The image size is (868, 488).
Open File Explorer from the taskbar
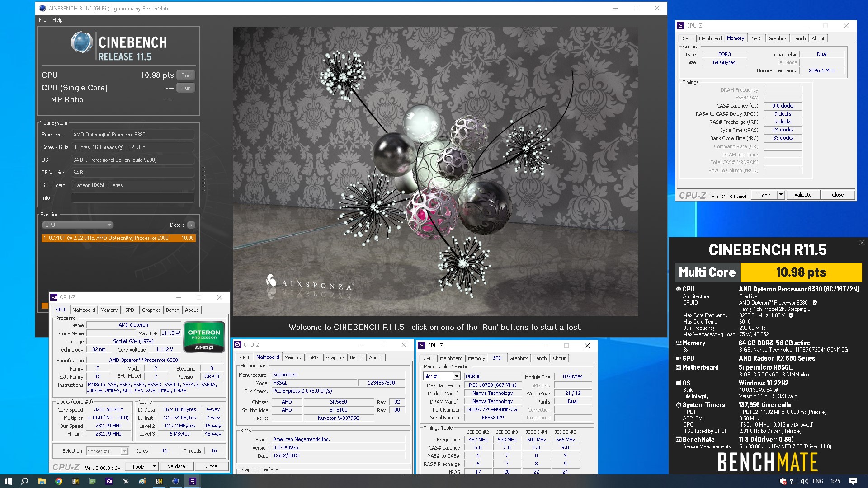42,481
